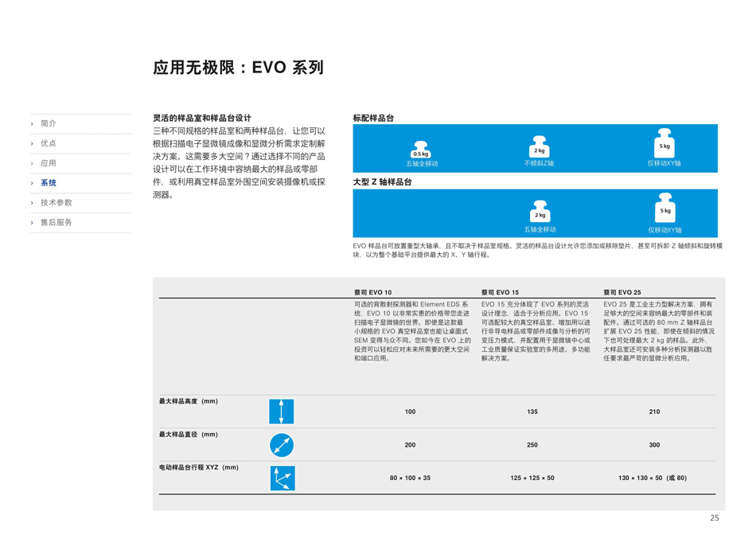Screen dimensions: 756x535
Task: Click the 仅移动XY轴 label in 大型 Z 轴样品台
Action: pos(664,229)
